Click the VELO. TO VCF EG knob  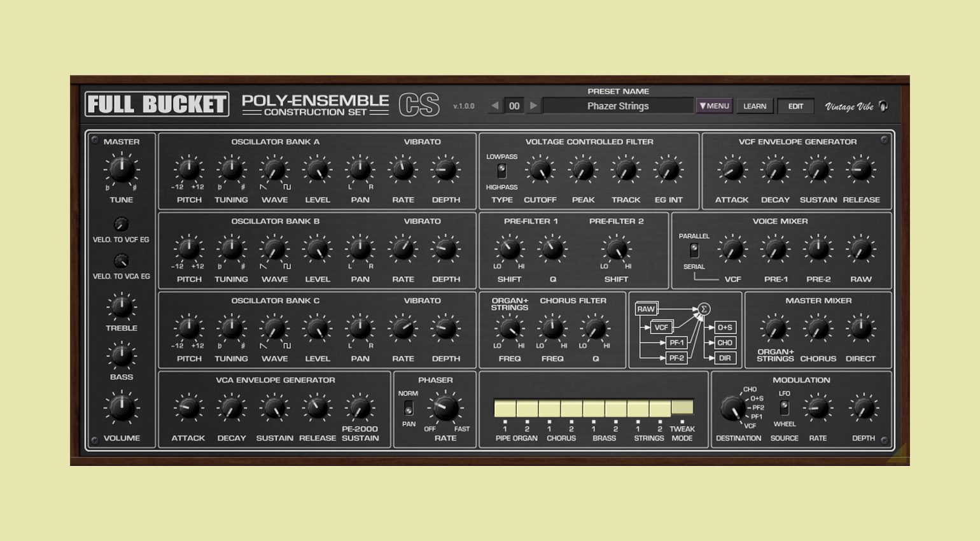(121, 224)
